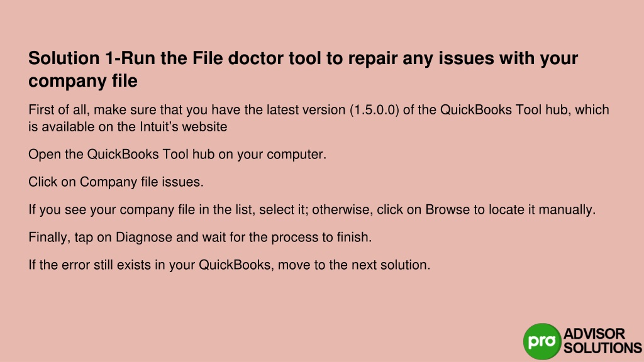
Task: Select the version number (1.5.0.0)
Action: coord(374,110)
